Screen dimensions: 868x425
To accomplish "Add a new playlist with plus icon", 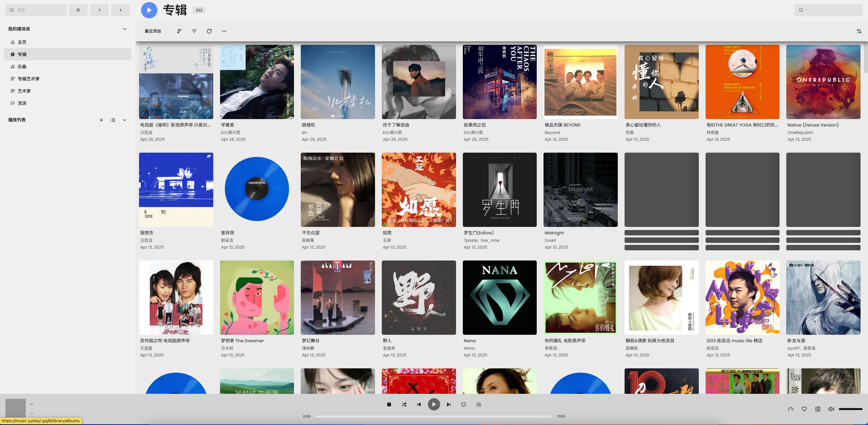I will click(101, 120).
